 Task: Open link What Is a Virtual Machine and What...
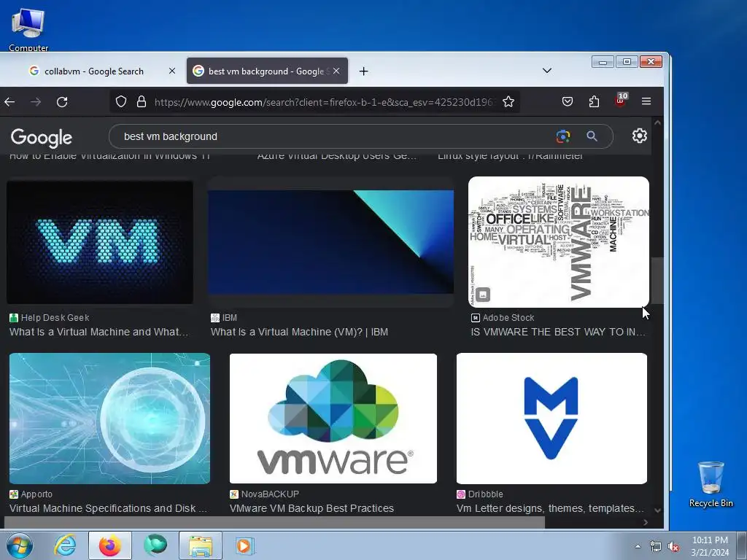click(98, 332)
